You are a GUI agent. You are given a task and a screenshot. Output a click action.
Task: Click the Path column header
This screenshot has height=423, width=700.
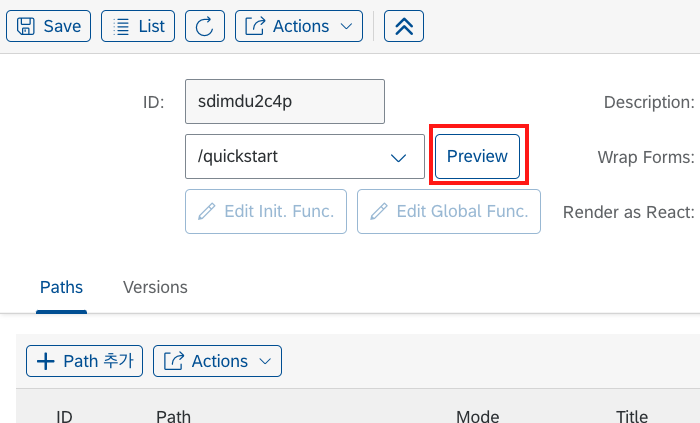tap(173, 417)
